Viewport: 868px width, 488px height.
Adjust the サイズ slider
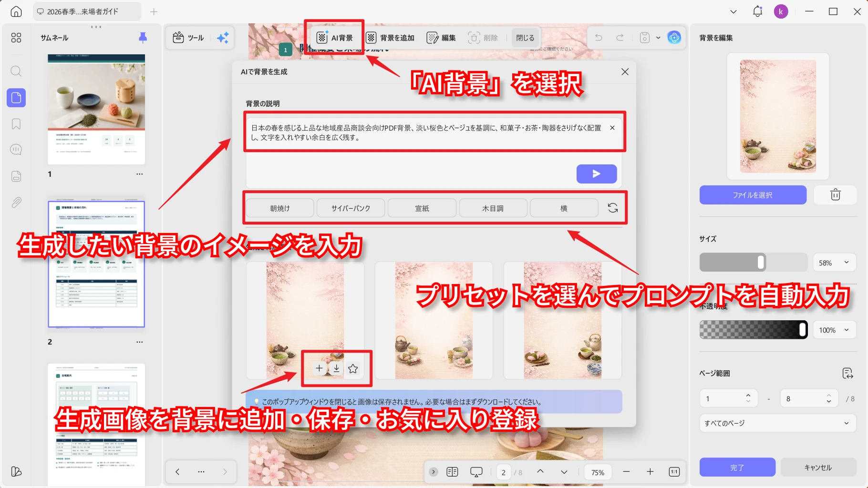coord(754,262)
